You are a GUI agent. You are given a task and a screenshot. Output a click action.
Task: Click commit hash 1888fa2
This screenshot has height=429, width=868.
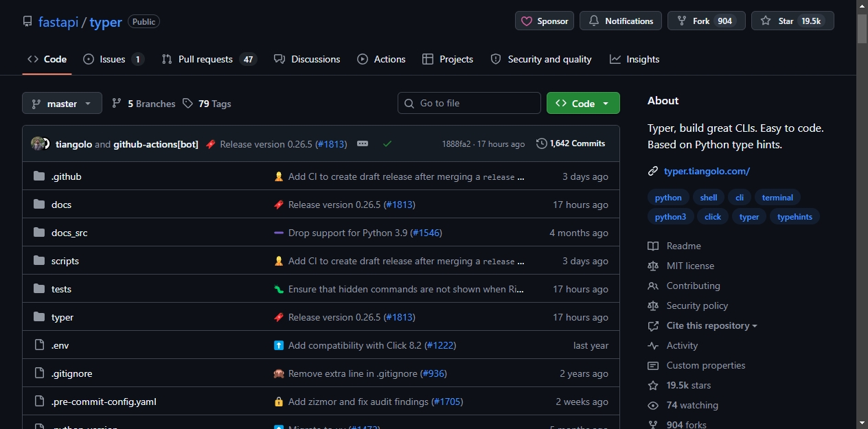(457, 144)
